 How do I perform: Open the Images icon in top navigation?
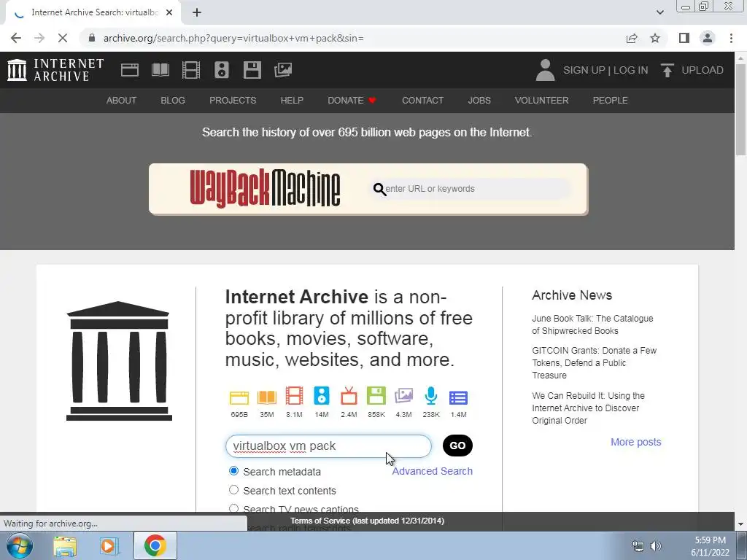[x=283, y=70]
